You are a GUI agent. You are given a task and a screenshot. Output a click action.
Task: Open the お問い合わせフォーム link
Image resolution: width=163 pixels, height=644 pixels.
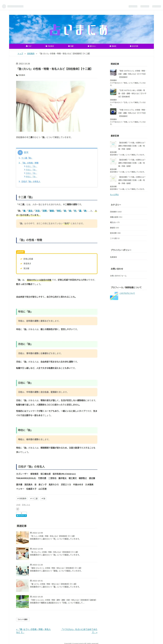118,276
